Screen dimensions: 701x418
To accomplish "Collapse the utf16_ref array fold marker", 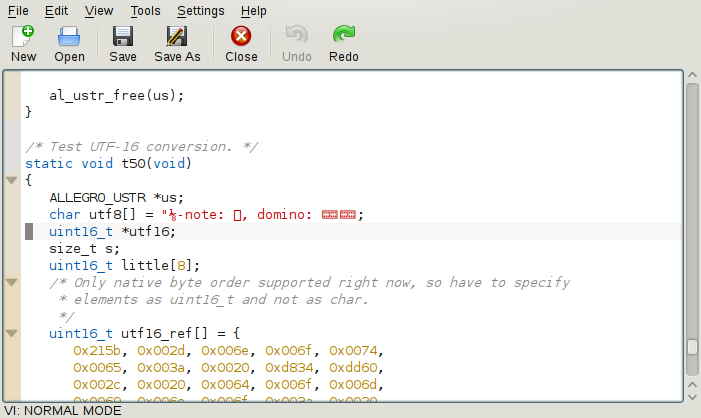I will [12, 333].
